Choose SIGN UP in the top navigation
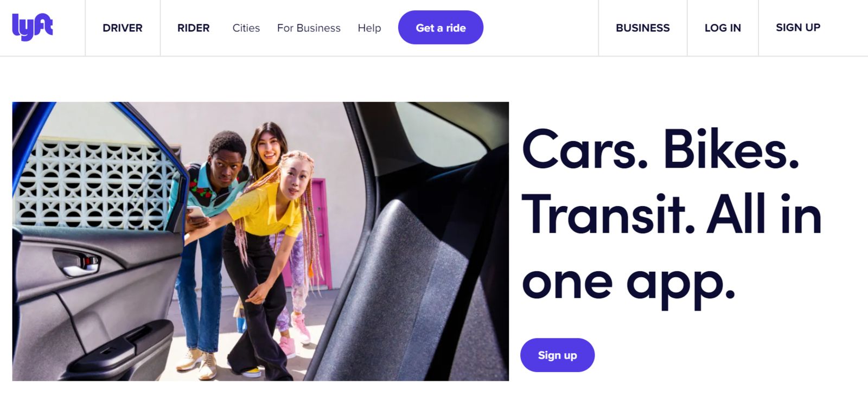 click(x=798, y=28)
